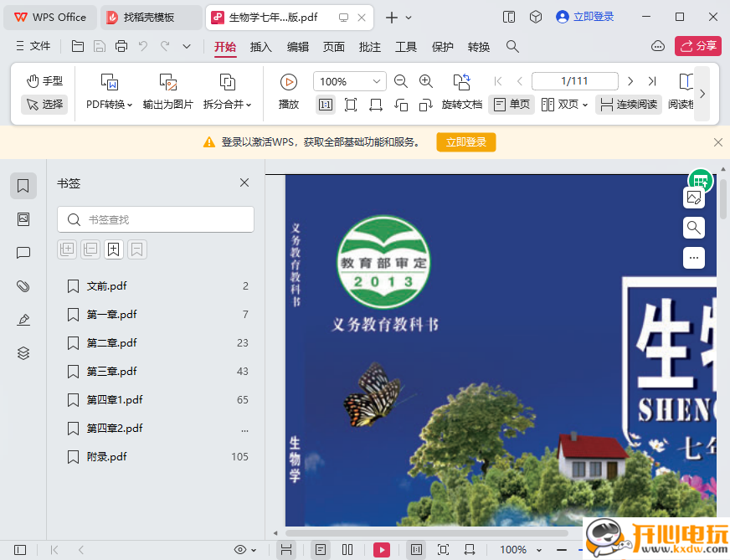Viewport: 730px width, 560px height.
Task: Select the Hand tool (手型)
Action: [44, 81]
